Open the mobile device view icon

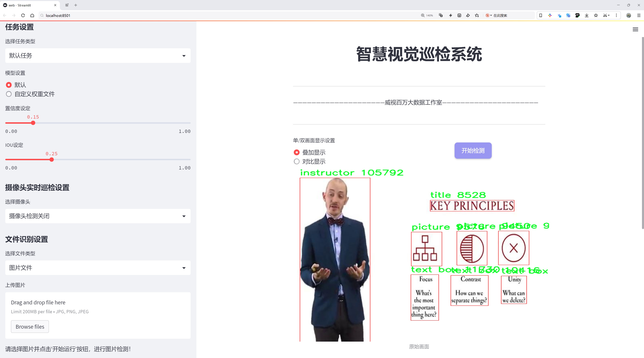coord(541,15)
